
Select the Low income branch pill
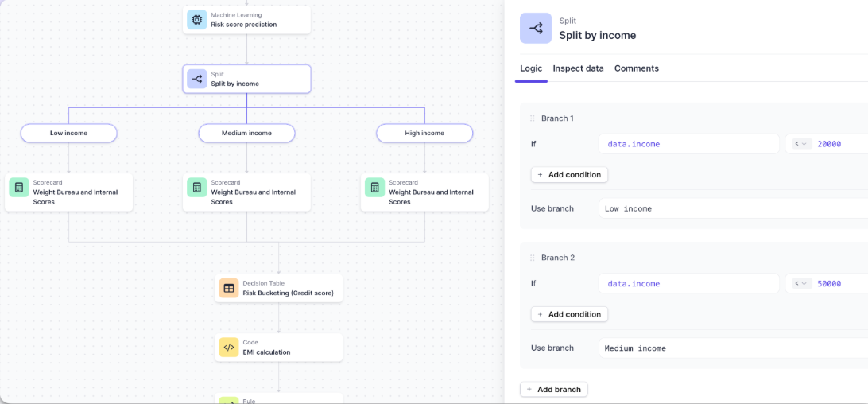[68, 133]
